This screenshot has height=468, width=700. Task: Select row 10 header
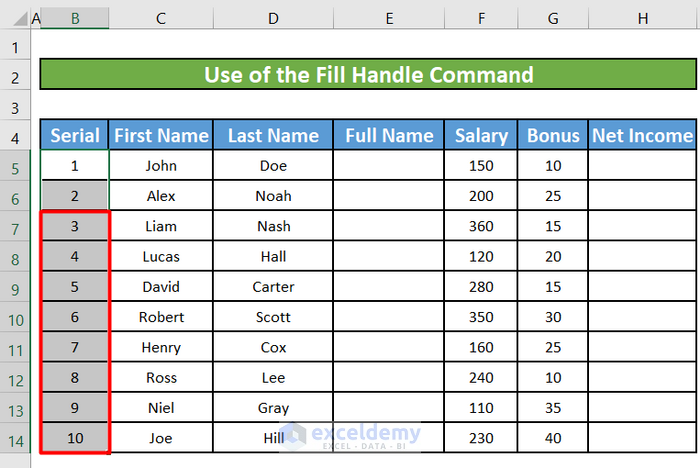[14, 317]
